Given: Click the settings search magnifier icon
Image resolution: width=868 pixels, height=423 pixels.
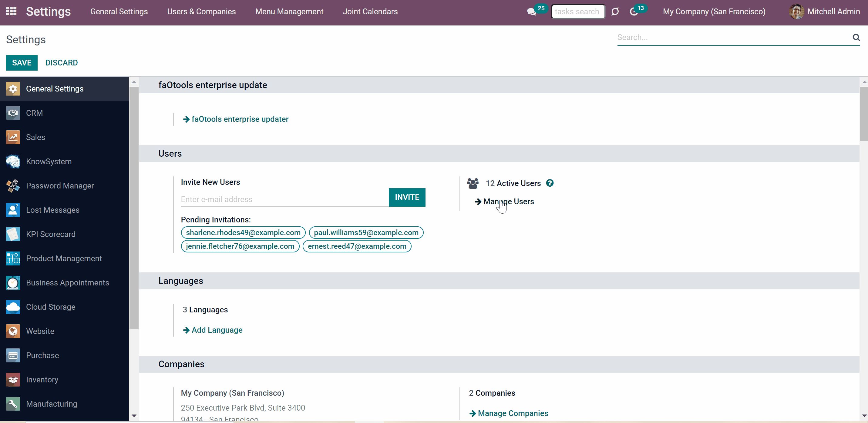Looking at the screenshot, I should pos(856,37).
